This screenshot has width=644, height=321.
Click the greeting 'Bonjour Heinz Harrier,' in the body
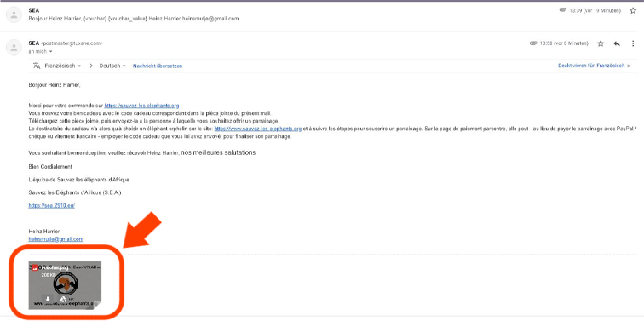tap(55, 85)
